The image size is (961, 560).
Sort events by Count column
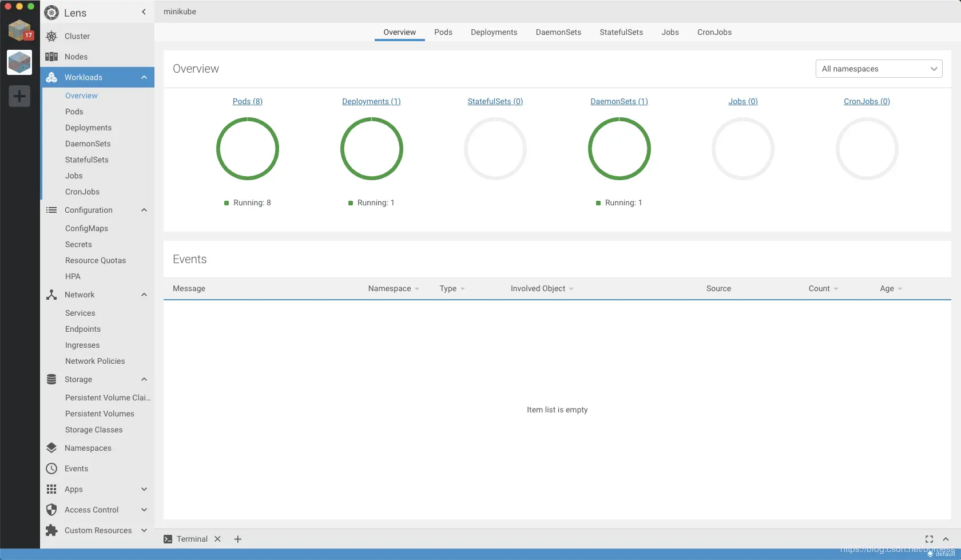pyautogui.click(x=823, y=289)
